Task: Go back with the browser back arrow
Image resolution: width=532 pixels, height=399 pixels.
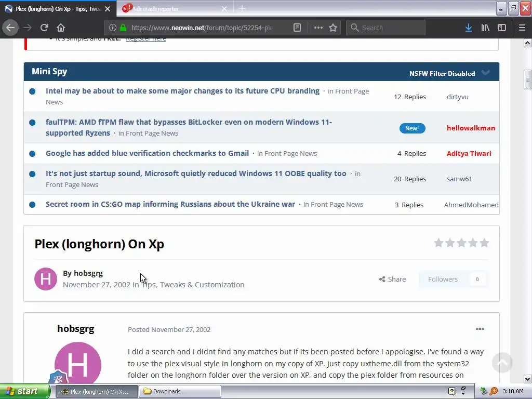Action: 10,28
